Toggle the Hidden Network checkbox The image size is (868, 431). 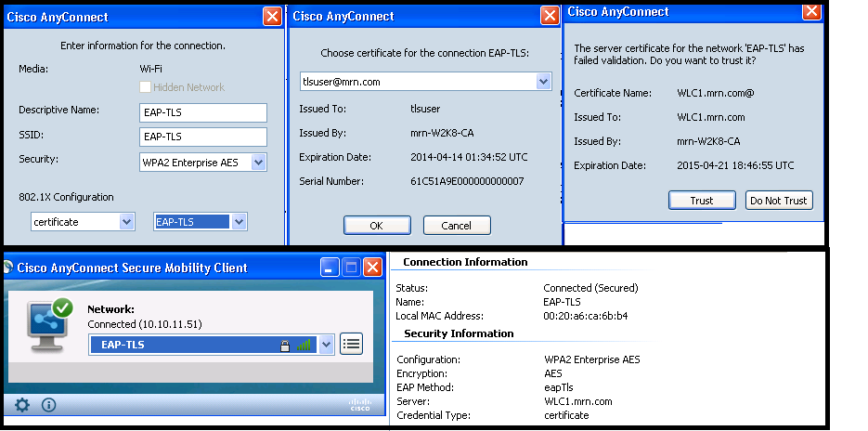click(145, 87)
